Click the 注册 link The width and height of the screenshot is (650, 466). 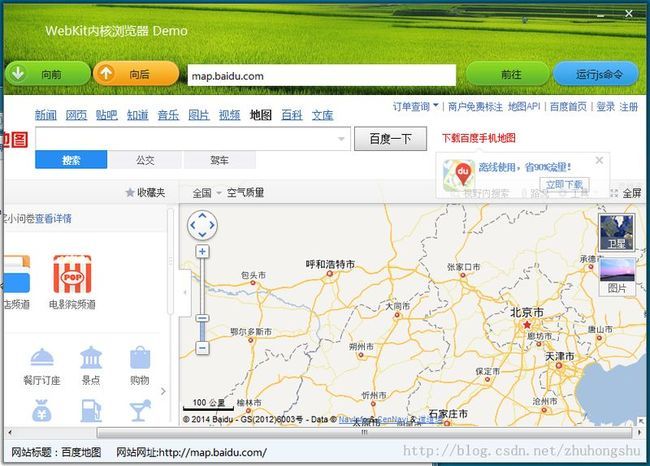[x=629, y=107]
